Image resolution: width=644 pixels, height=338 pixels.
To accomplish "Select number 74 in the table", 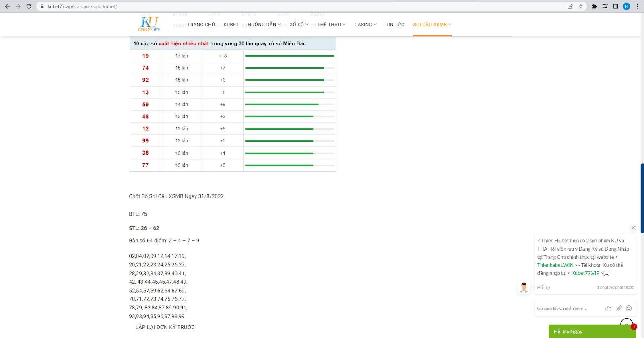I will 145,68.
